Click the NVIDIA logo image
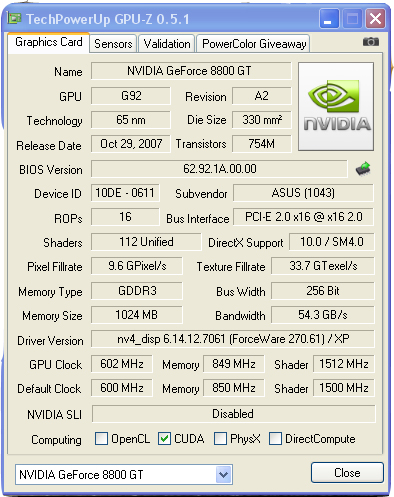Screen dimensions: 394x497 (336, 106)
